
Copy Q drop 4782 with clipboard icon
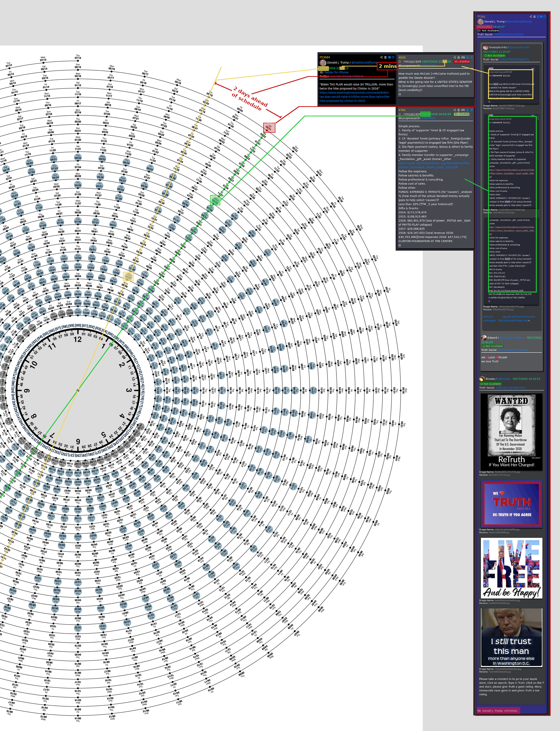click(x=459, y=110)
